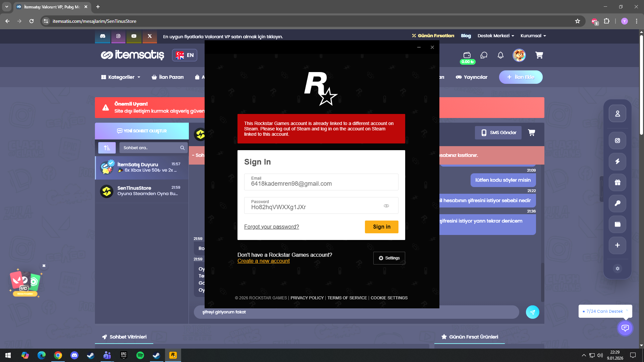Click the magnifier icon in Sohbet ara
The height and width of the screenshot is (362, 644).
182,148
